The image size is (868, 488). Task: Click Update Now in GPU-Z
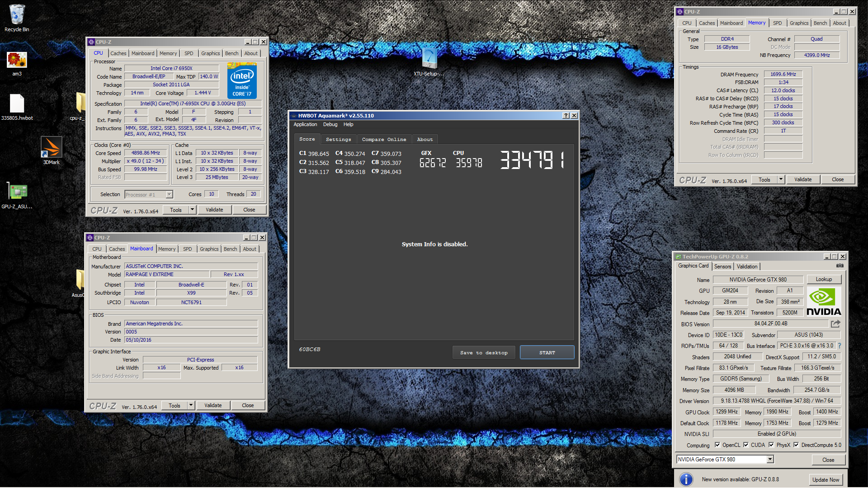pyautogui.click(x=826, y=480)
